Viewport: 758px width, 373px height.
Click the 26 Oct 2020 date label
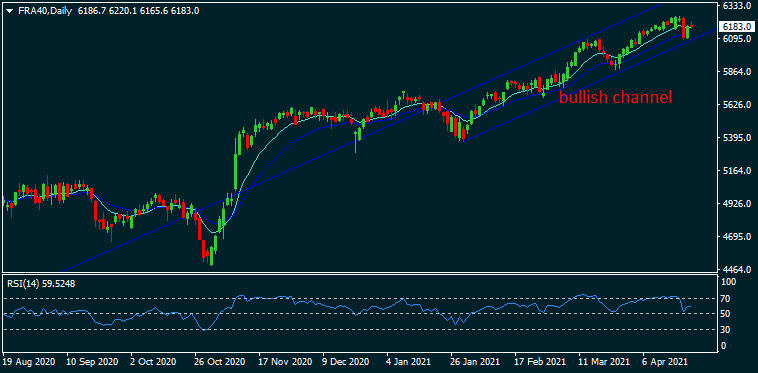click(x=219, y=361)
